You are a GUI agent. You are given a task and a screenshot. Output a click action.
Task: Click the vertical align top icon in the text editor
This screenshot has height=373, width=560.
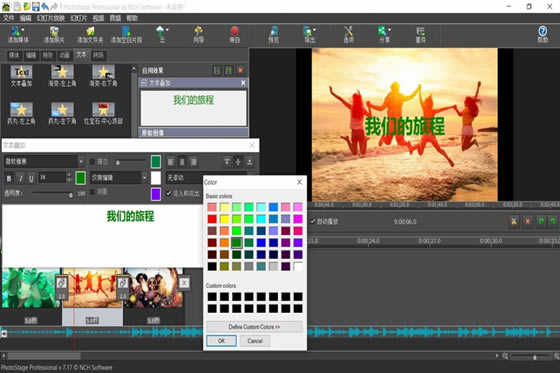click(x=227, y=162)
